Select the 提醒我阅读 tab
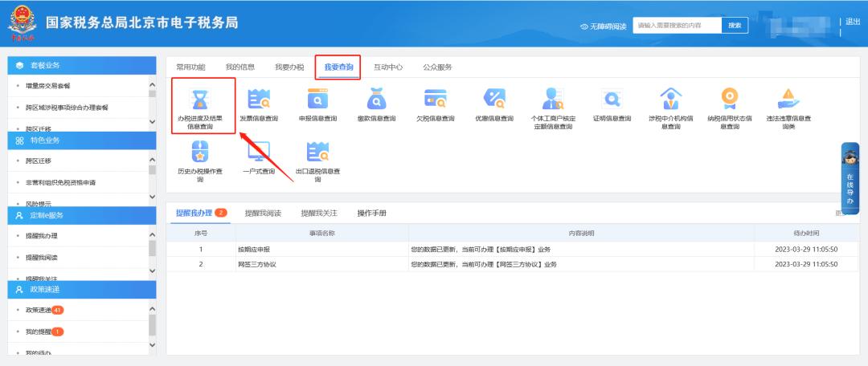This screenshot has height=366, width=868. point(263,213)
